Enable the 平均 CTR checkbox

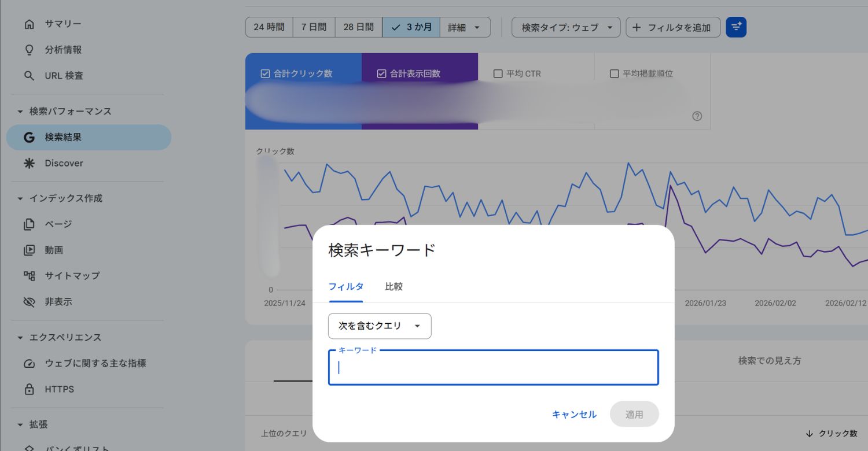click(x=498, y=74)
